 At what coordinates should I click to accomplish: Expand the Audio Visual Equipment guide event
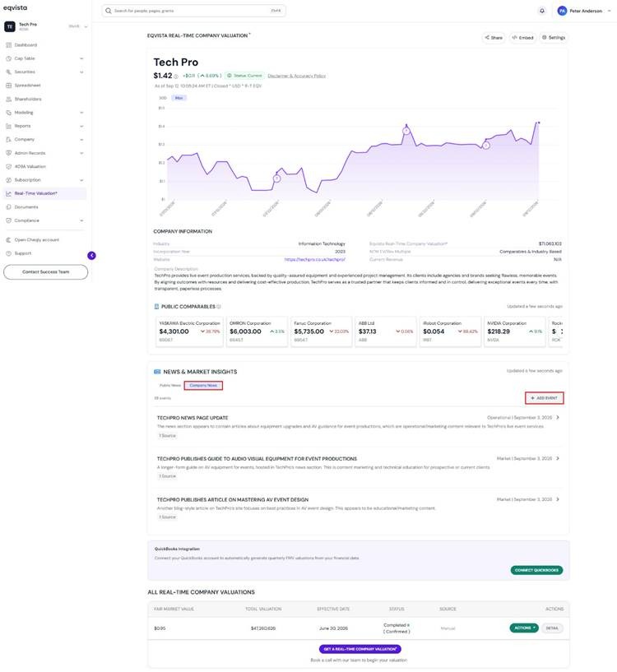coord(558,459)
